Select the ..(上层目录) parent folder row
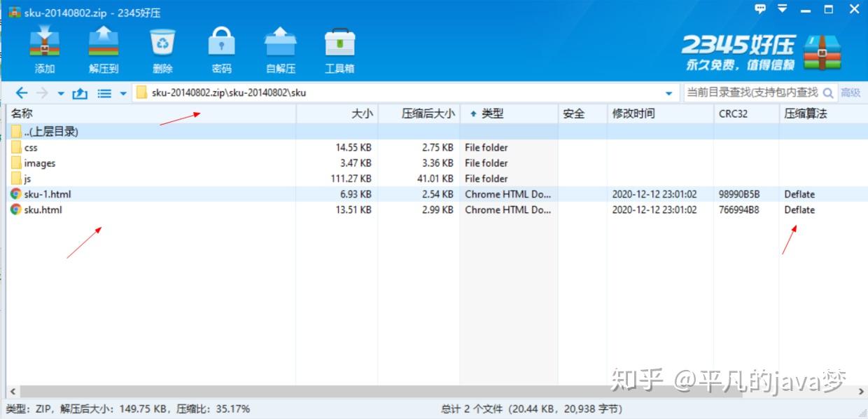The height and width of the screenshot is (419, 868). [x=437, y=132]
